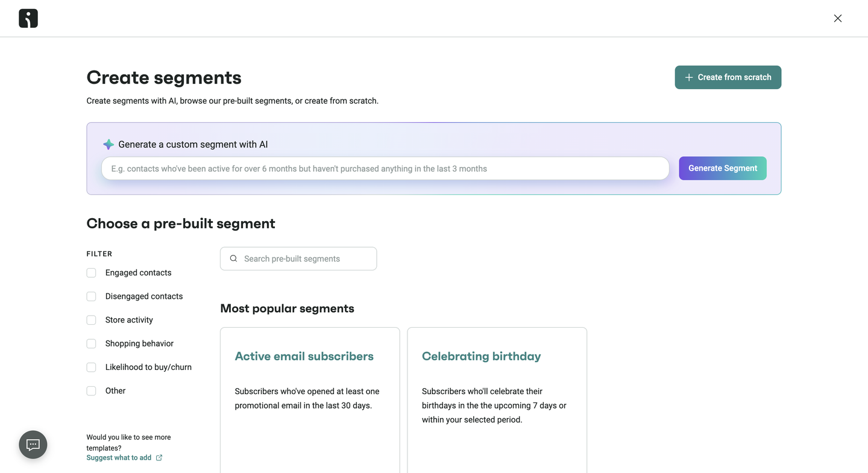Image resolution: width=868 pixels, height=473 pixels.
Task: Check the Engaged contacts filter
Action: pyautogui.click(x=92, y=273)
